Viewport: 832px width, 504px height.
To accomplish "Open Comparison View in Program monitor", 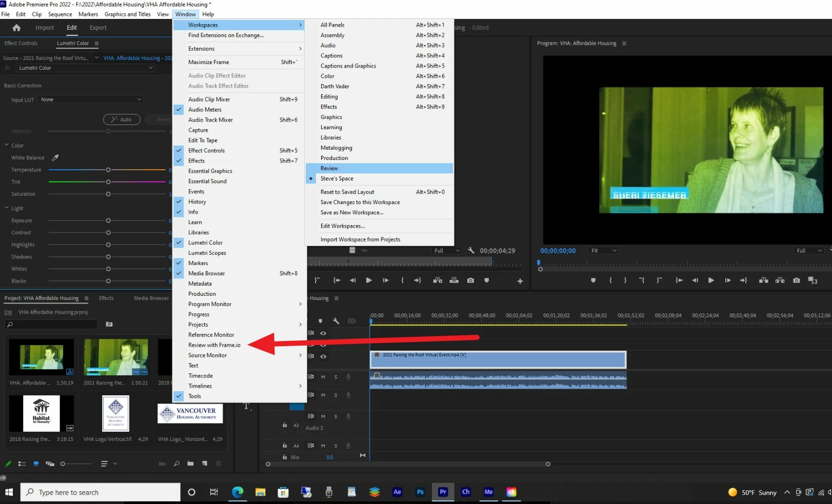I will click(813, 280).
